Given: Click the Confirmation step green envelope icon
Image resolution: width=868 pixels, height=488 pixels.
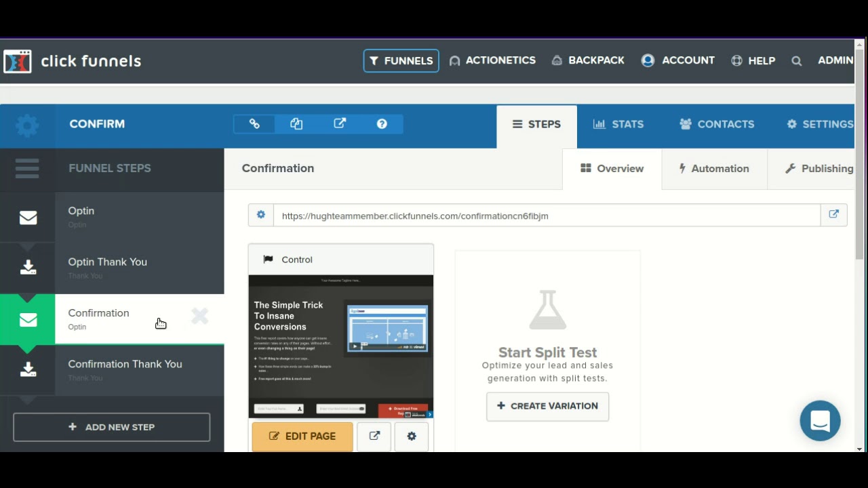Looking at the screenshot, I should [x=28, y=319].
